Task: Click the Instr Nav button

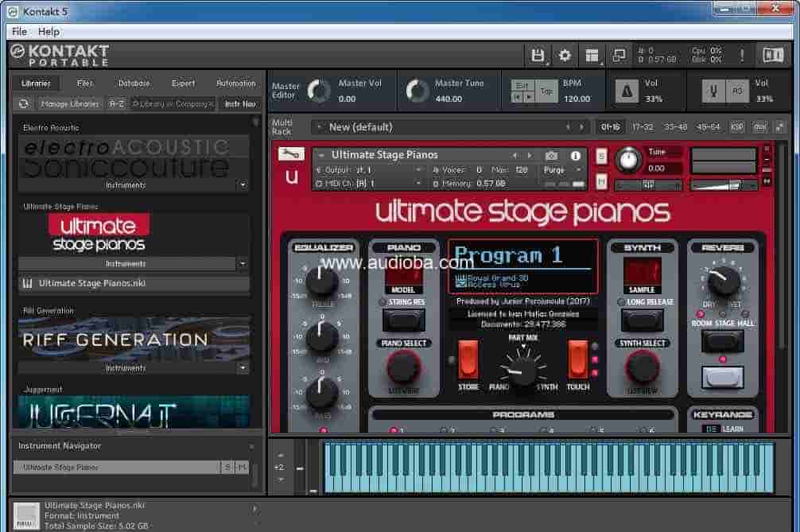Action: 240,103
